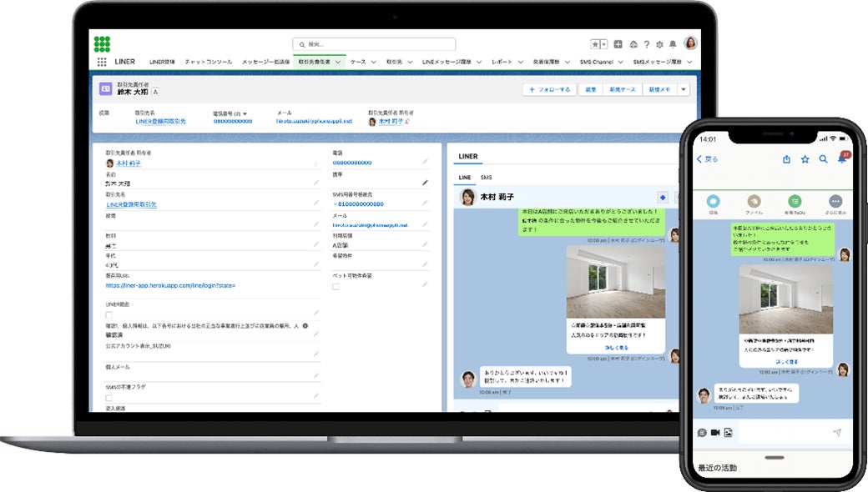This screenshot has width=868, height=492.
Task: Tap the send arrow icon on phone
Action: point(837,432)
